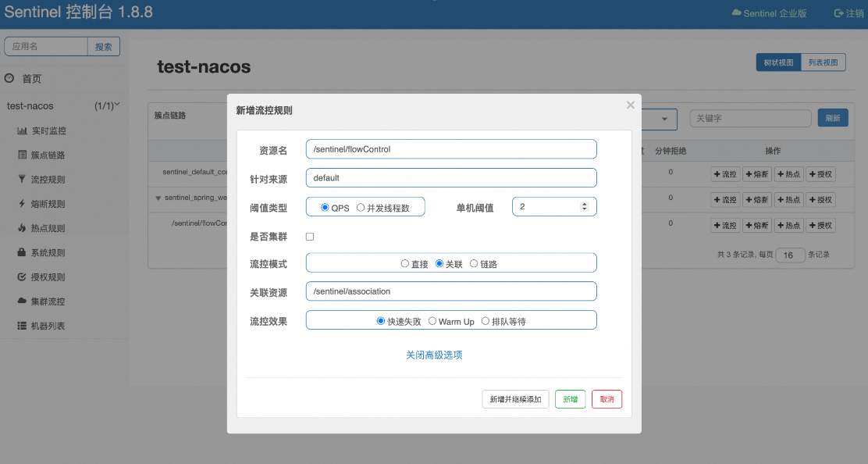The height and width of the screenshot is (464, 868).
Task: Click the 流控规则 filter icon
Action: [22, 179]
